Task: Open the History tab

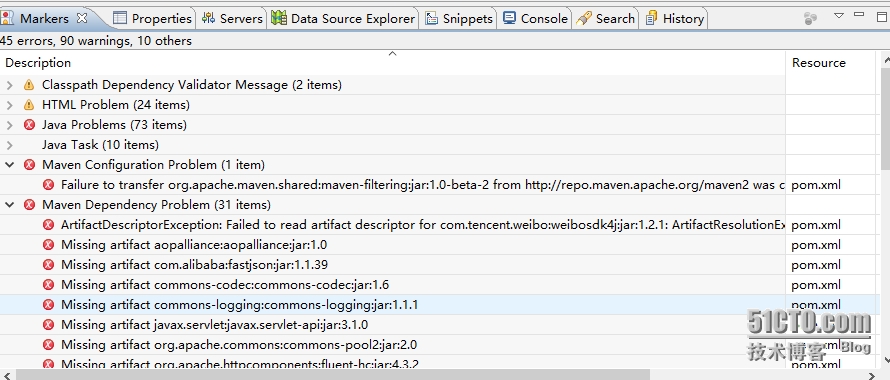Action: (675, 18)
